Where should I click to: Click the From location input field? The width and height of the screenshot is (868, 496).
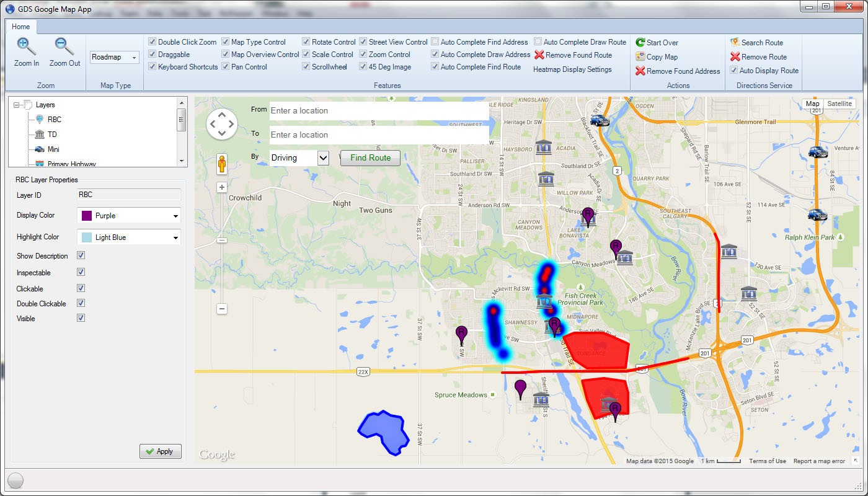coord(379,111)
